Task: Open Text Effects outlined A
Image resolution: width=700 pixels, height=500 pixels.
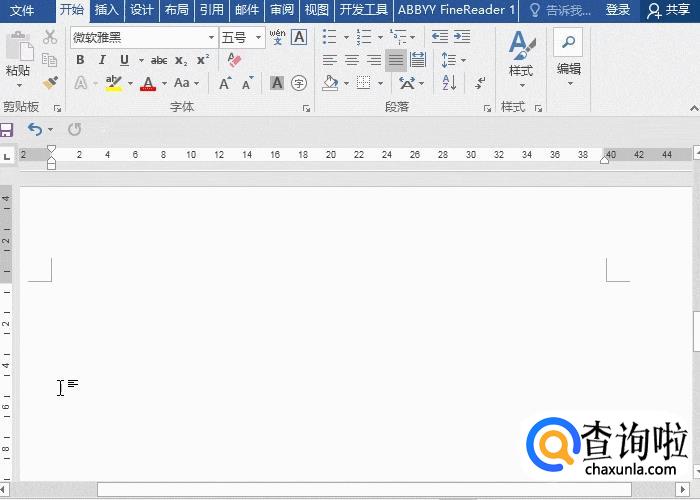Action: (x=81, y=83)
